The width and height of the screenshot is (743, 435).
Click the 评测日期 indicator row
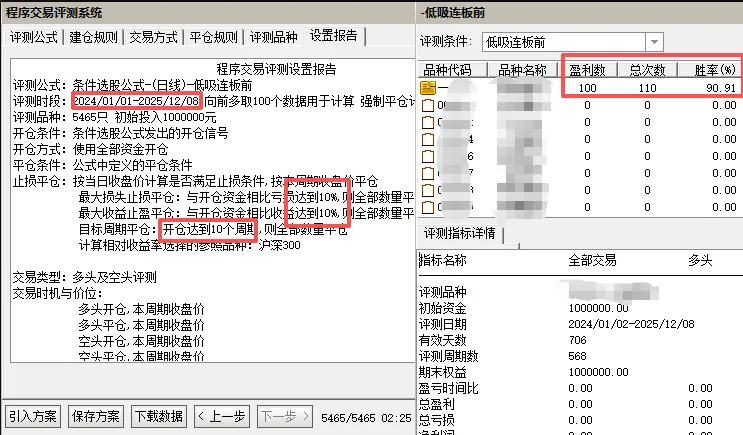[x=580, y=324]
